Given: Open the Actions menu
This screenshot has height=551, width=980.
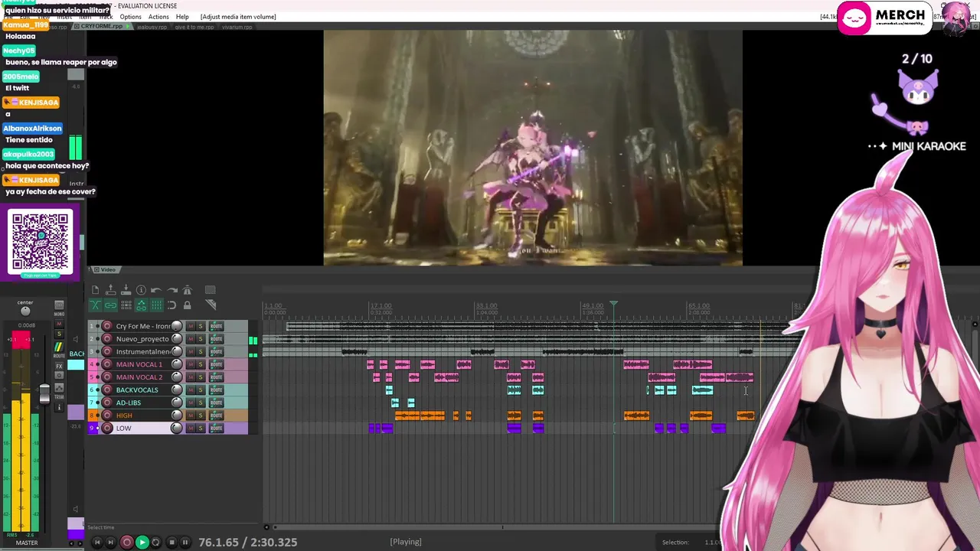Looking at the screenshot, I should pos(158,17).
